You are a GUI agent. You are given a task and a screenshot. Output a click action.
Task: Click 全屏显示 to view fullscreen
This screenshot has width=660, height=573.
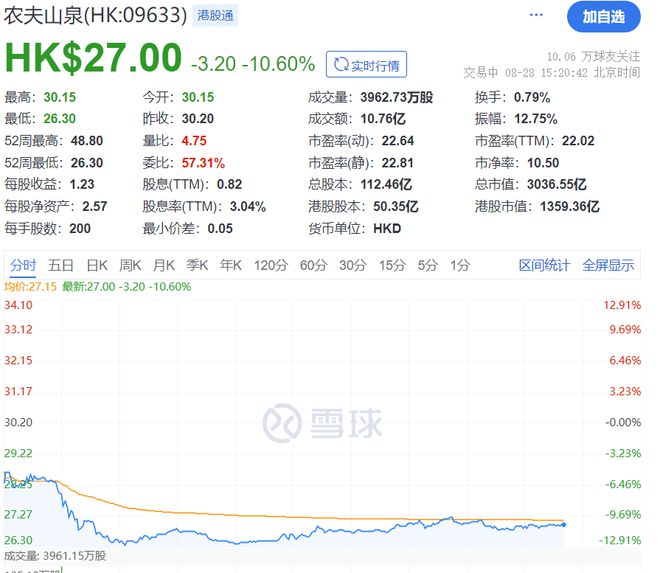(x=608, y=265)
